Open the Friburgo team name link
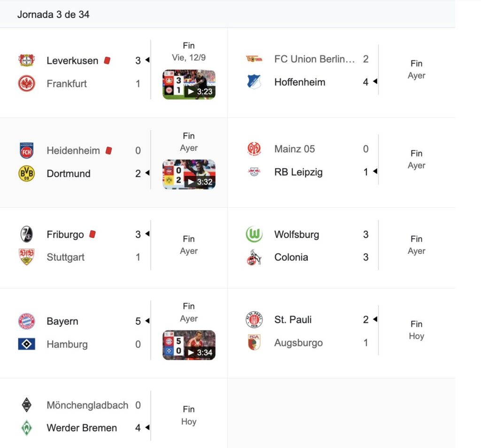 pyautogui.click(x=65, y=235)
